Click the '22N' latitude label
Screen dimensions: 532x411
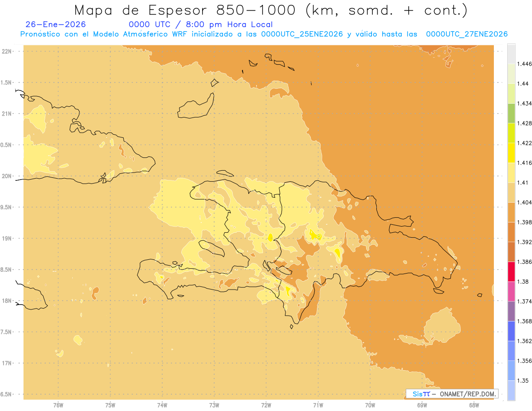click(x=7, y=51)
